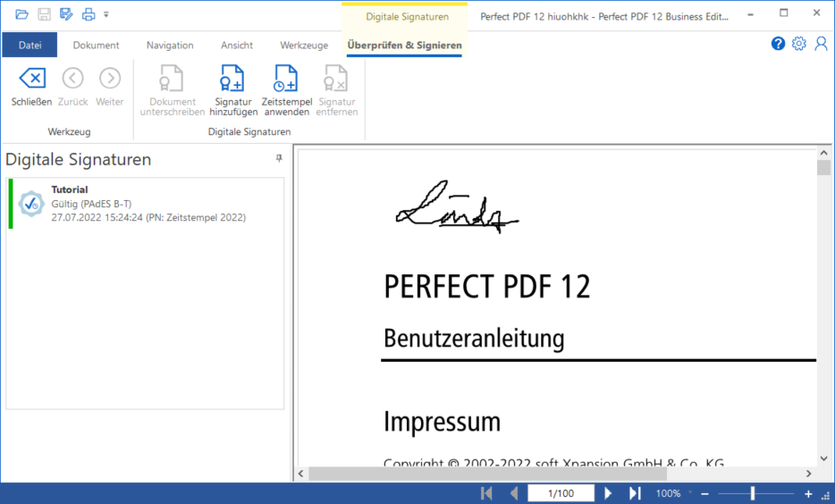Switch to the Ansicht tab

tap(237, 45)
